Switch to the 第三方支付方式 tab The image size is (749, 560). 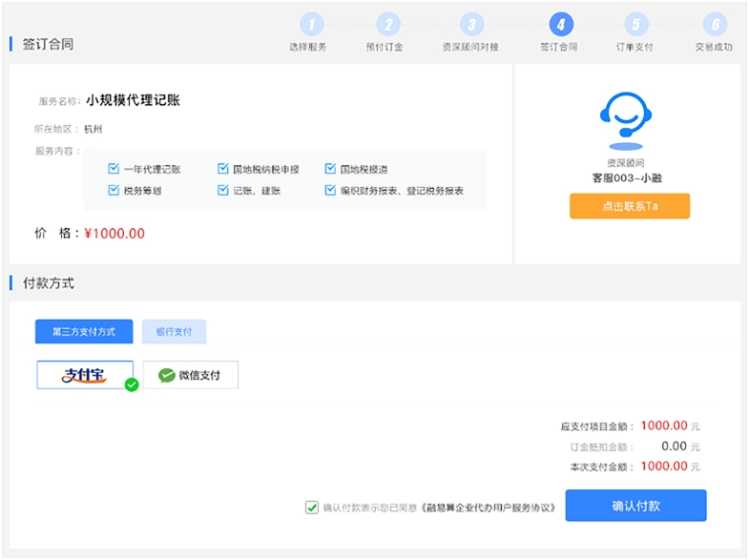pos(84,331)
